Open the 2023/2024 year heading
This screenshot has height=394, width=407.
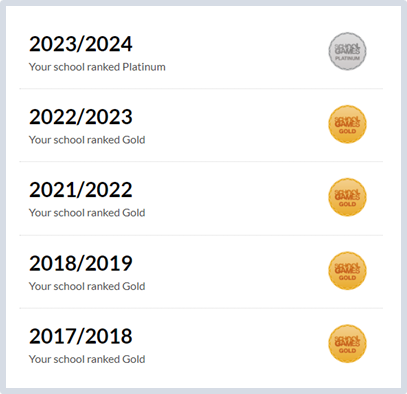click(81, 44)
